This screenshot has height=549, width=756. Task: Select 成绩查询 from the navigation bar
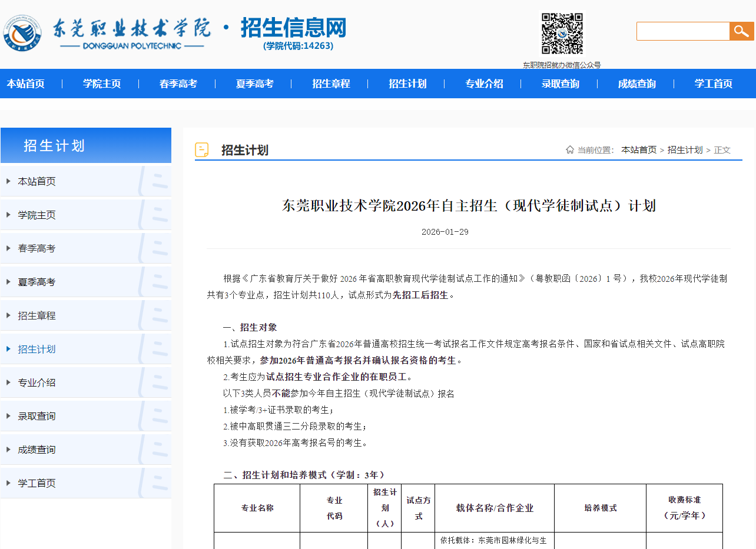tap(636, 84)
